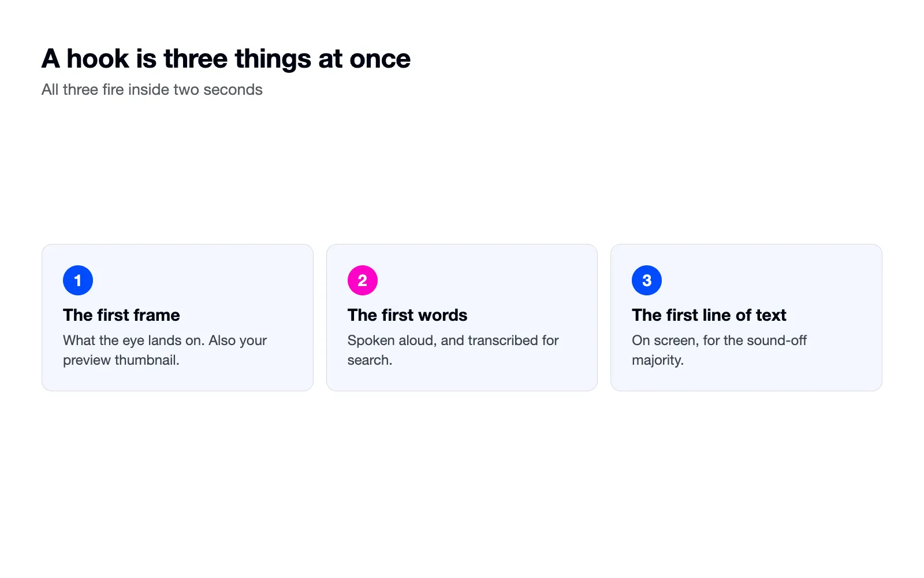Click the text 'What the eye lands on'
This screenshot has height=578, width=924.
coord(133,340)
